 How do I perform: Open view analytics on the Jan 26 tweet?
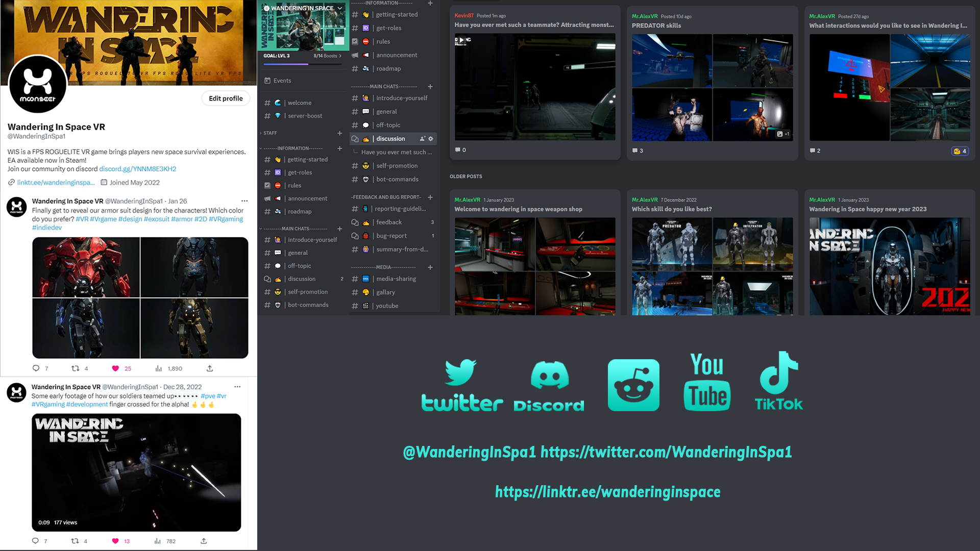[x=158, y=368]
